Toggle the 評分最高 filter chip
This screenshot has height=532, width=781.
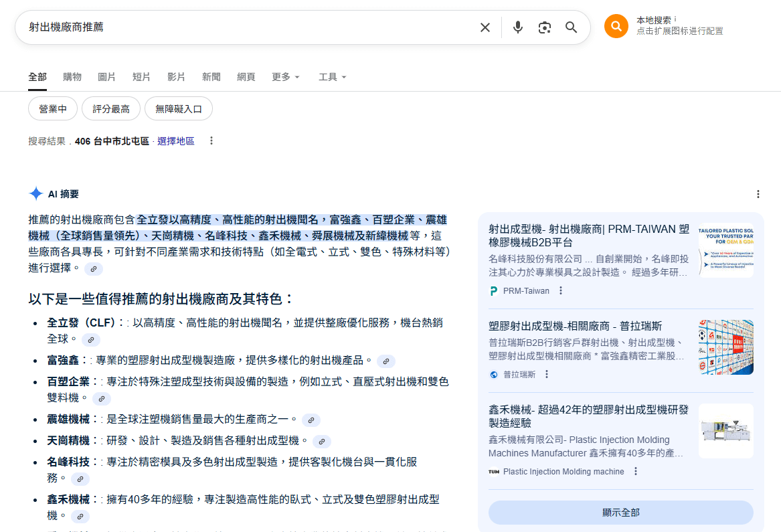pyautogui.click(x=111, y=108)
